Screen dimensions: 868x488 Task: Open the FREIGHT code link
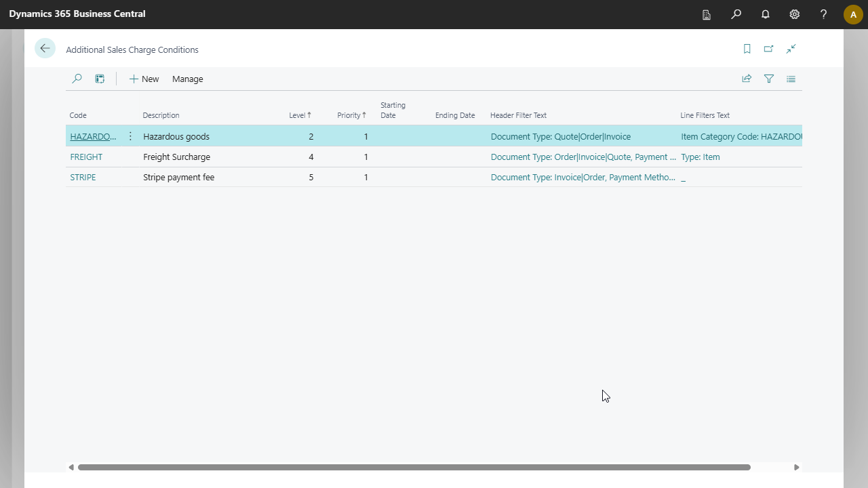pos(86,157)
